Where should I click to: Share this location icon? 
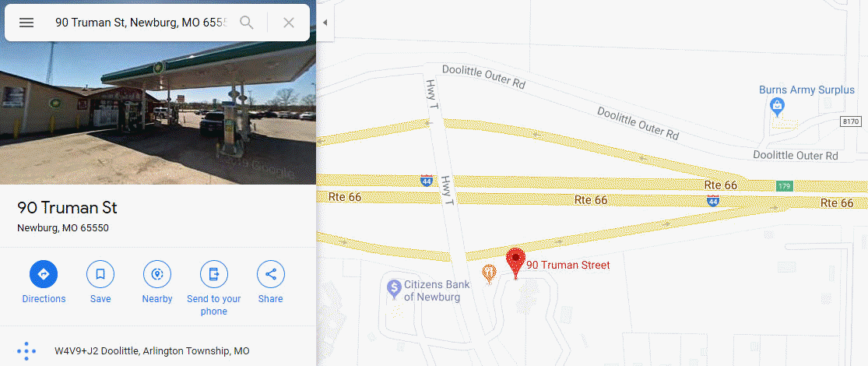(271, 274)
